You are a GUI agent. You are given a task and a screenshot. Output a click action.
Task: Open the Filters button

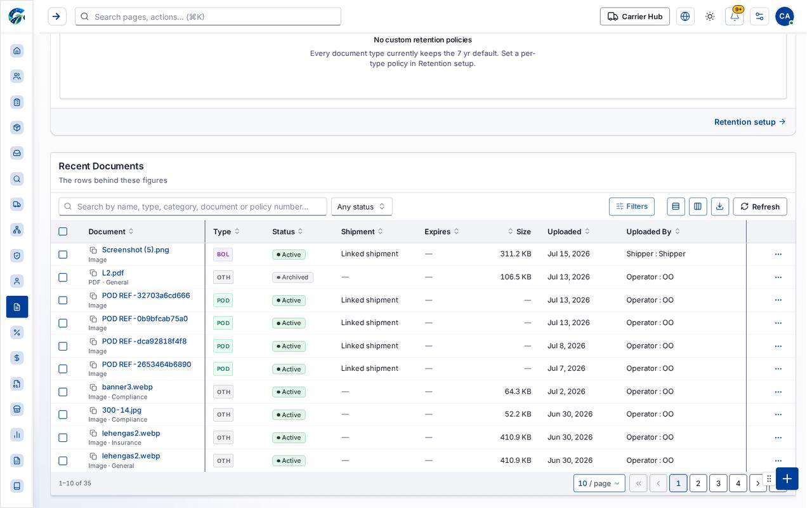click(632, 206)
